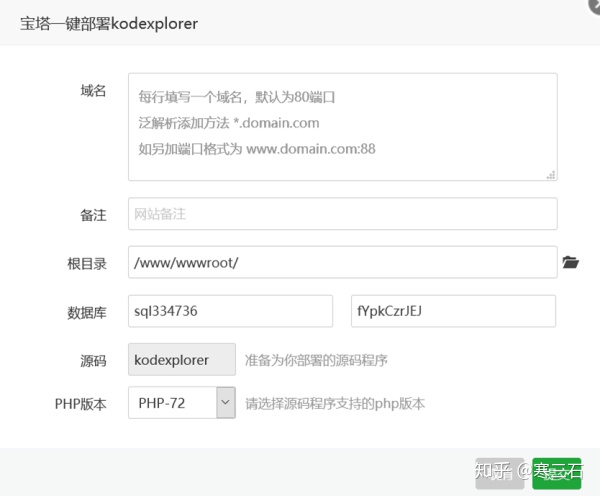Image resolution: width=600 pixels, height=496 pixels.
Task: Select the database name field sql334736
Action: (230, 311)
